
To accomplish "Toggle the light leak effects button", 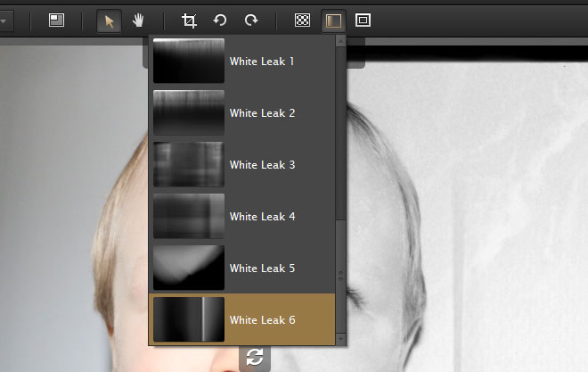I will 333,21.
